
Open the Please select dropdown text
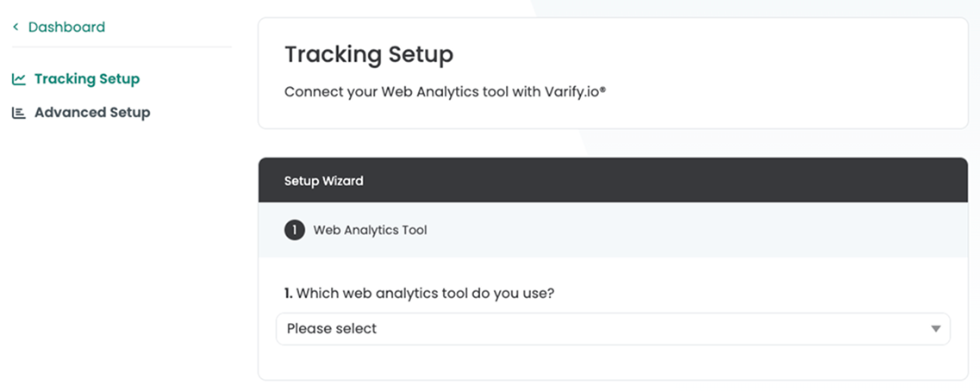coord(332,328)
